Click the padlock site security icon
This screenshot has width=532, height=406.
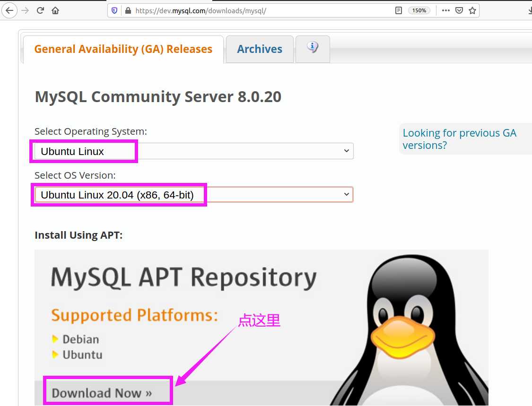pyautogui.click(x=128, y=10)
